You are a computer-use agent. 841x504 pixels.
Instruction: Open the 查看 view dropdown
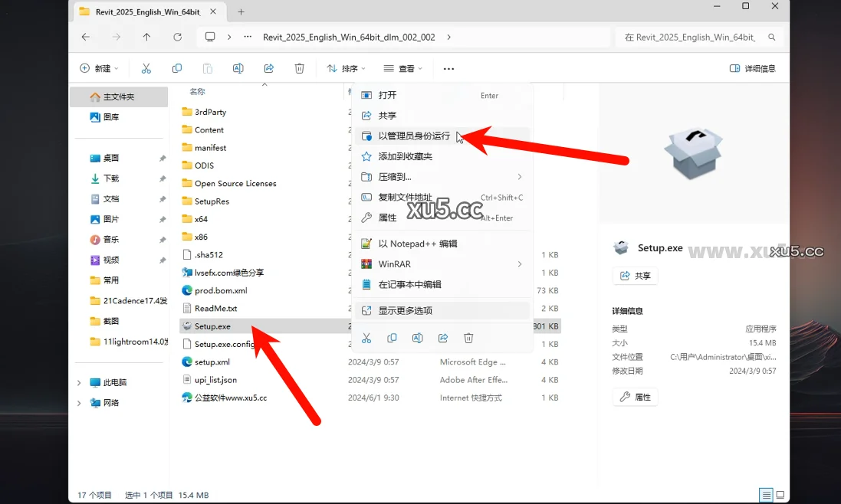pyautogui.click(x=402, y=68)
